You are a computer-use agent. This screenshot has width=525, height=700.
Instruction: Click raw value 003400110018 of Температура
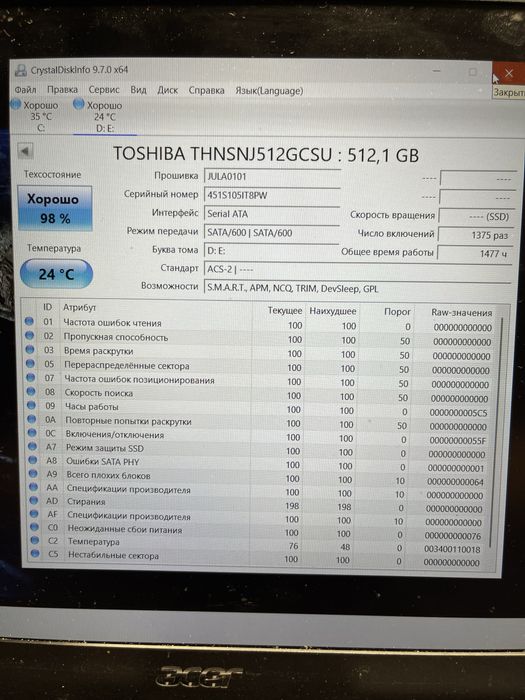[452, 549]
